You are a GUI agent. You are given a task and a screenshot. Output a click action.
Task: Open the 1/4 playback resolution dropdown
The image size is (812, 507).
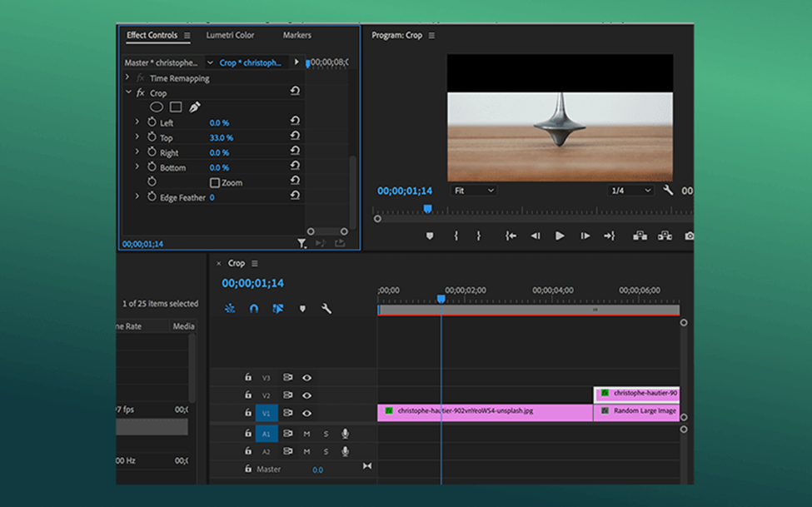click(x=630, y=191)
